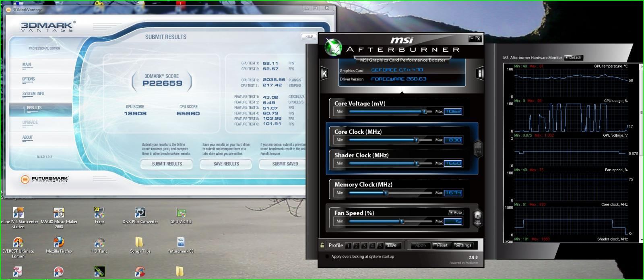Click the 3DMarkVantage title bar icon
Screen dimensions: 644x280
[x=8, y=10]
